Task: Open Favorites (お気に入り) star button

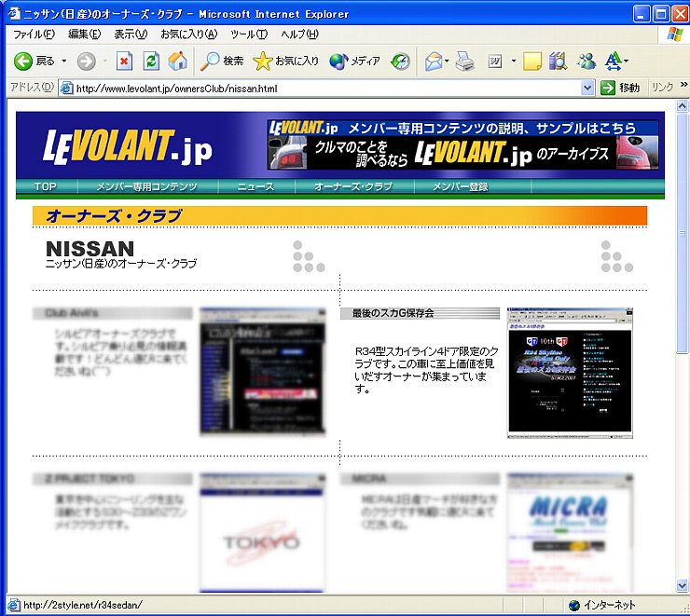Action: (x=285, y=62)
